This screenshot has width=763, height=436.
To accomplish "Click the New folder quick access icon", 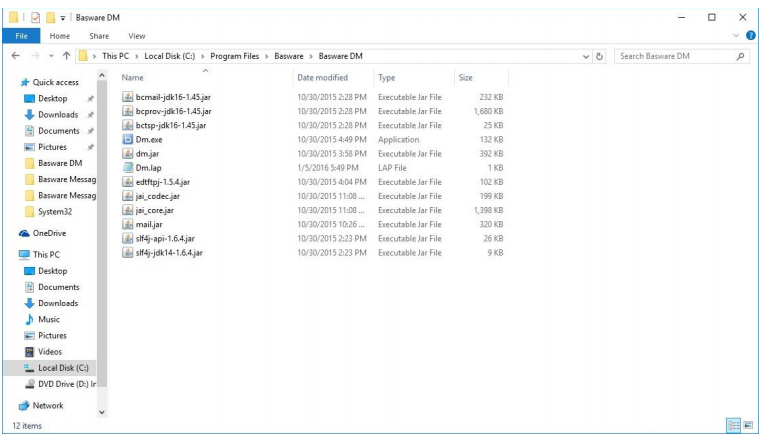I will [x=50, y=18].
